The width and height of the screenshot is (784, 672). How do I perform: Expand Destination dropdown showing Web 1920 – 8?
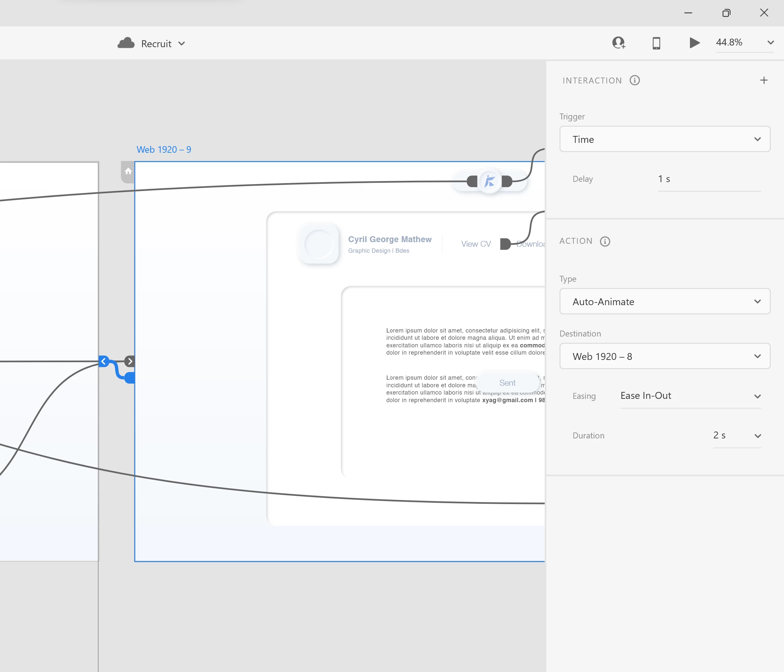(x=665, y=356)
